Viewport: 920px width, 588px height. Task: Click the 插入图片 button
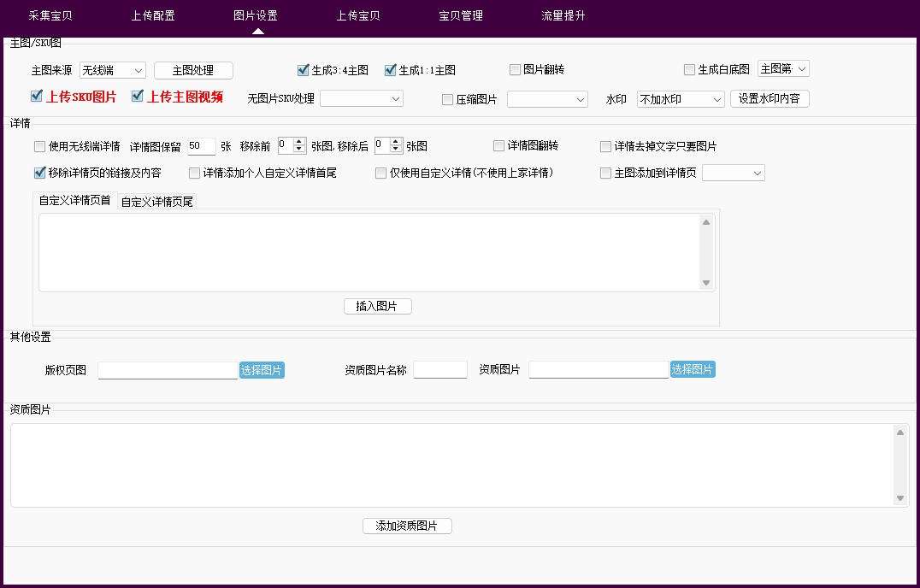pyautogui.click(x=378, y=306)
